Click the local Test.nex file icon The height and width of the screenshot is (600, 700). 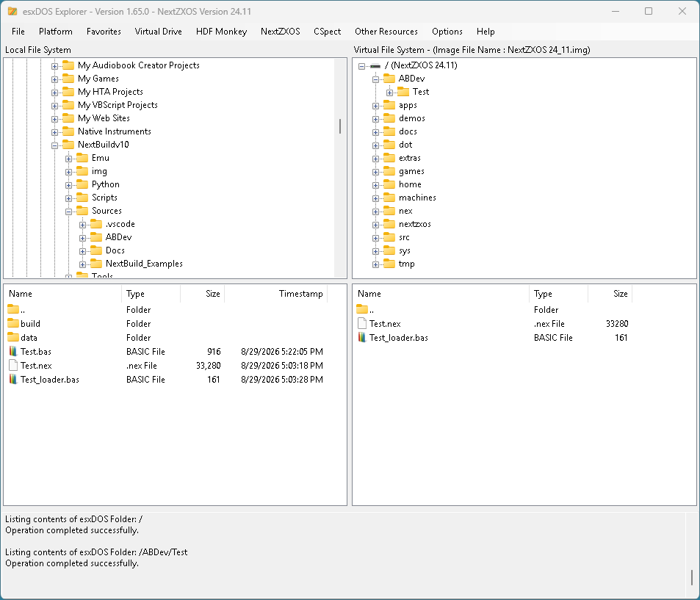coord(13,365)
